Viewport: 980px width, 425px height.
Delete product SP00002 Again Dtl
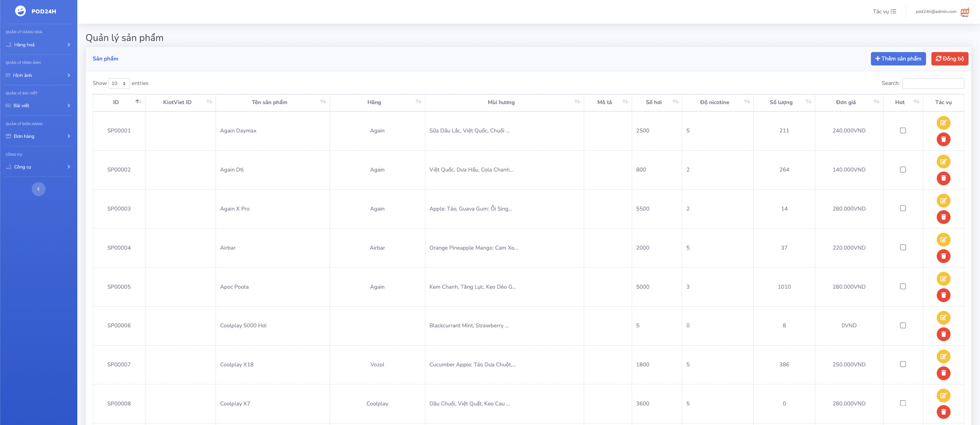click(943, 178)
